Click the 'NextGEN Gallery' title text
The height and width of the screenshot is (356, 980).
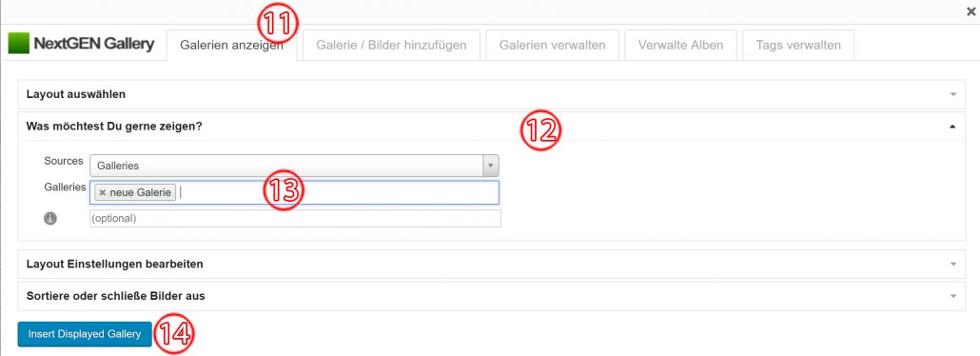click(94, 44)
